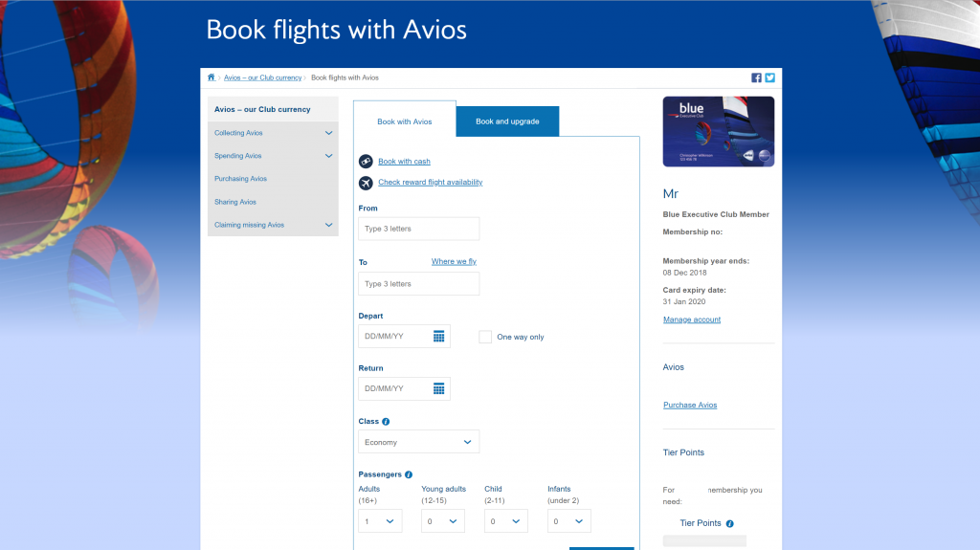Image resolution: width=980 pixels, height=550 pixels.
Task: Select Avios – our Club currency heading
Action: click(x=262, y=109)
